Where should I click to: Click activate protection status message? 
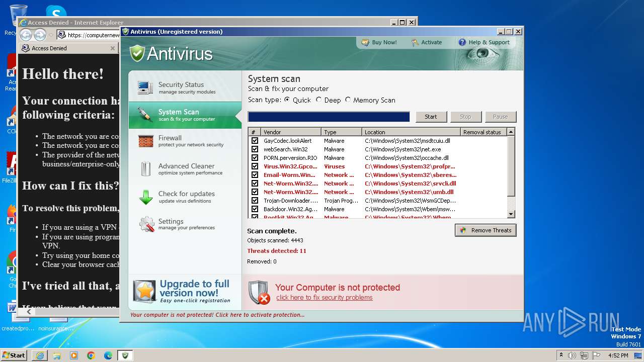coord(217,315)
